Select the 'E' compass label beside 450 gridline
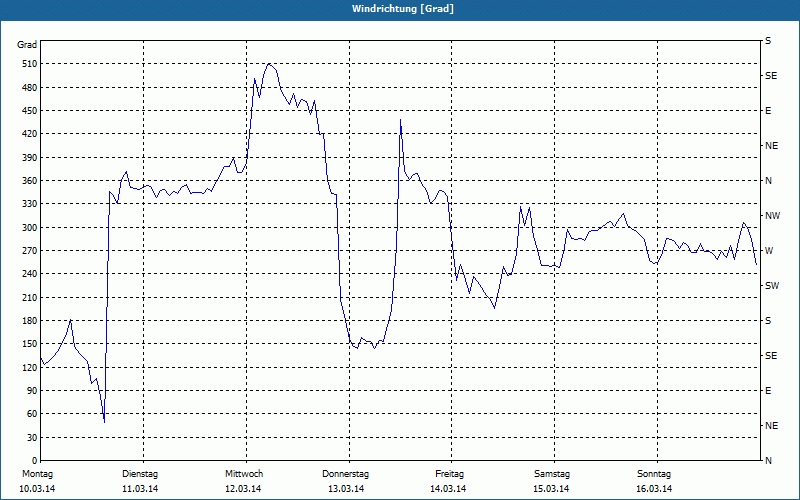This screenshot has height=500, width=800. pos(768,111)
